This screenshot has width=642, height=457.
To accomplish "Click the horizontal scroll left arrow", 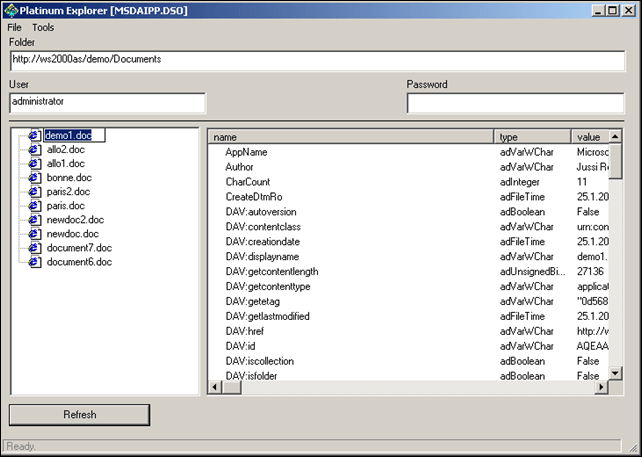I will (x=215, y=387).
